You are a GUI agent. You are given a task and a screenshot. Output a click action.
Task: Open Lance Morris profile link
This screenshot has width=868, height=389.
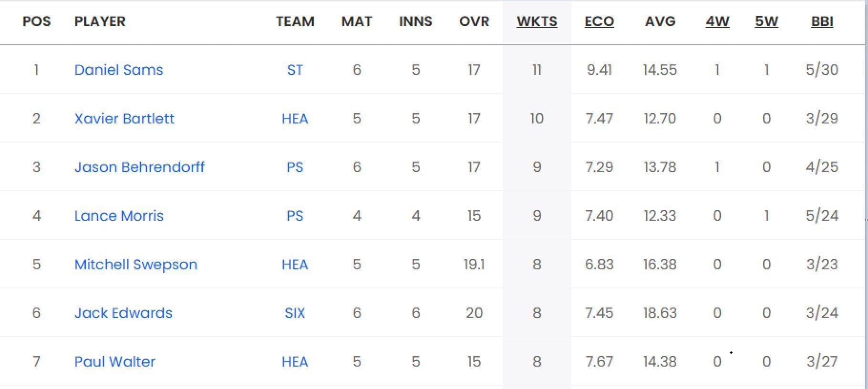pos(119,216)
